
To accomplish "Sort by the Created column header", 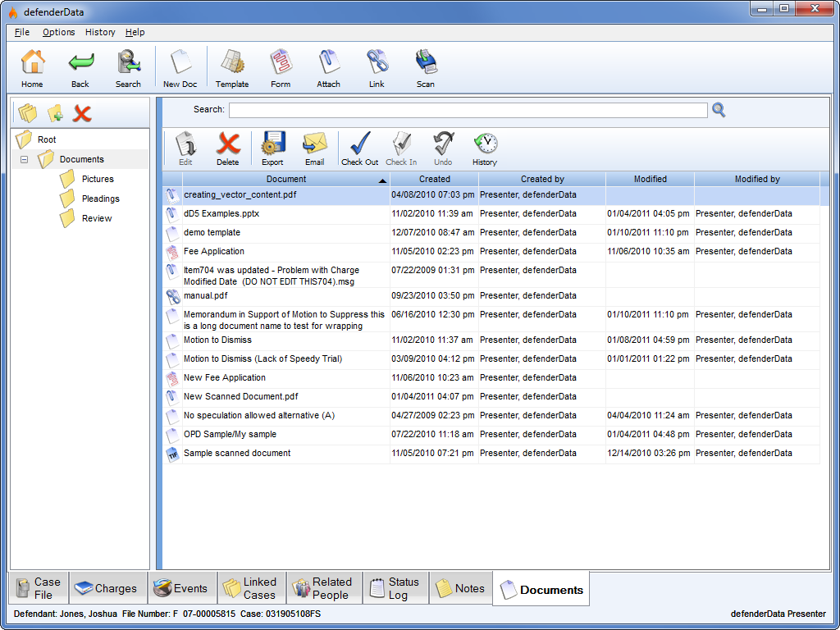I will point(435,179).
